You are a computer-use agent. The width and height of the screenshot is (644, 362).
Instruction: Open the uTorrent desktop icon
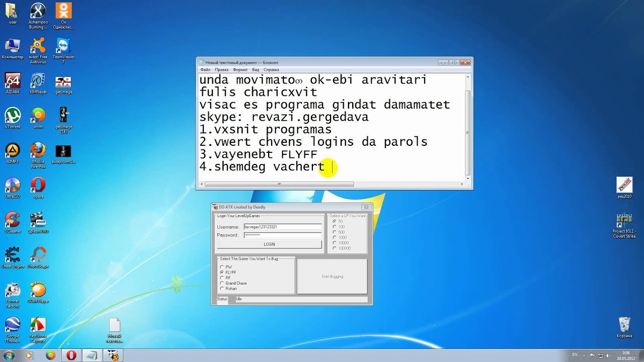[13, 119]
